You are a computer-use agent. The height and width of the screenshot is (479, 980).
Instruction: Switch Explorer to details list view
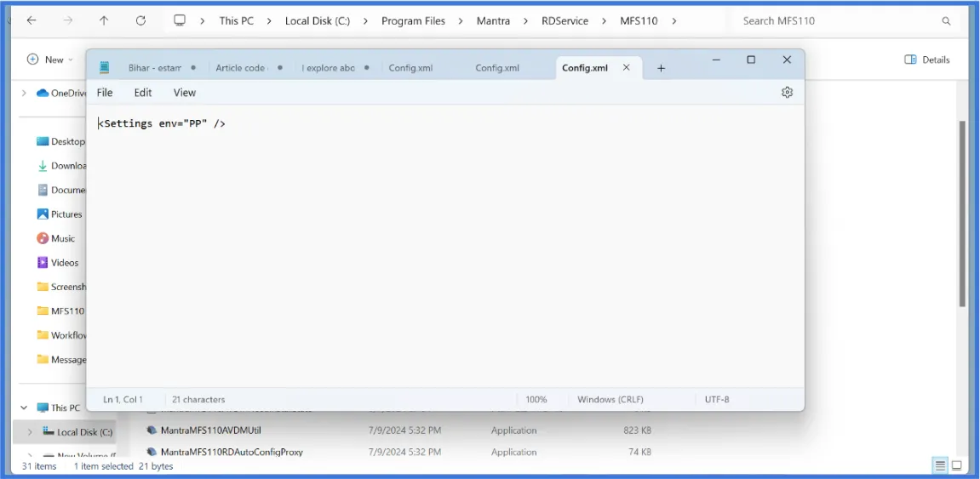pyautogui.click(x=939, y=465)
